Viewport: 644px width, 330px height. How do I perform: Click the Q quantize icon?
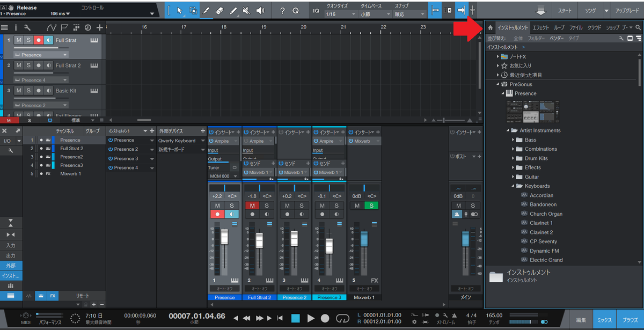click(x=296, y=10)
